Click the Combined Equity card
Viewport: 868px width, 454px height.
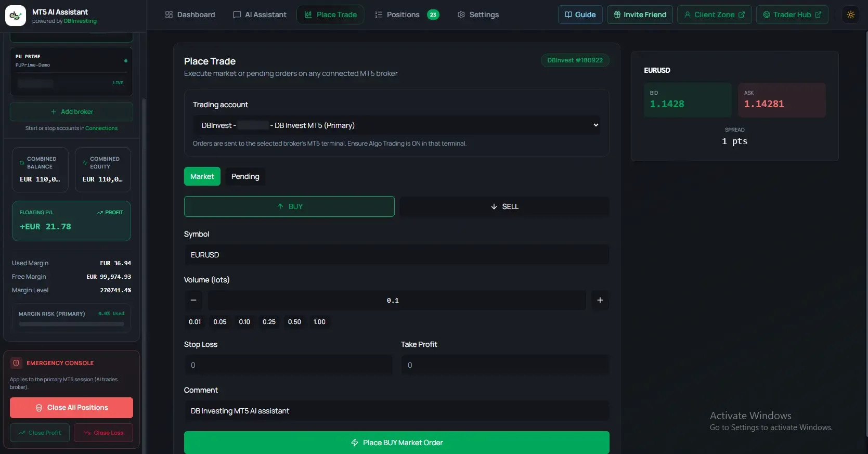point(103,170)
